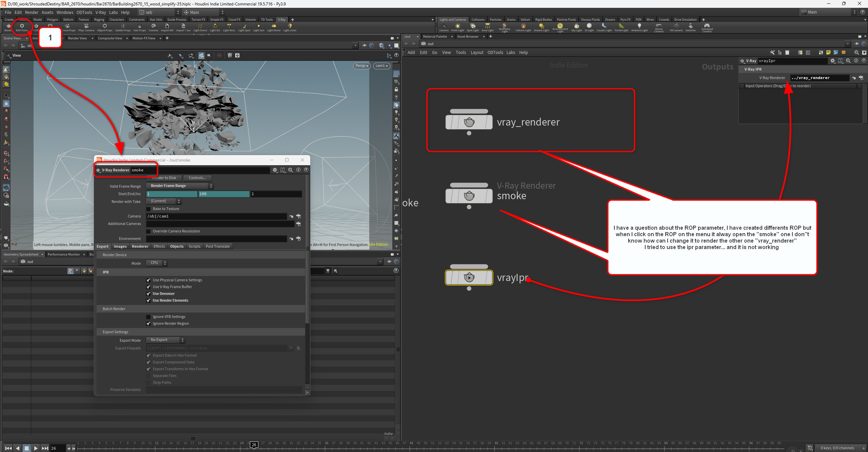Screen dimensions: 868x452
Task: Click the Camera input field /obj/cam1
Action: [x=220, y=216]
